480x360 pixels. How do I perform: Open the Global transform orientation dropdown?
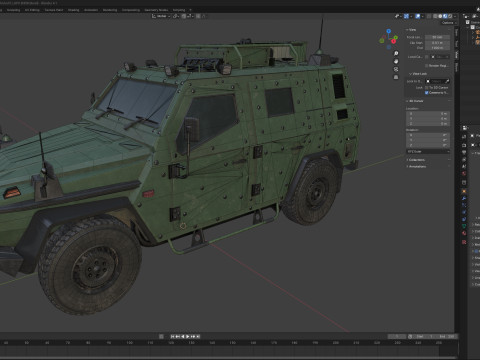(x=161, y=16)
